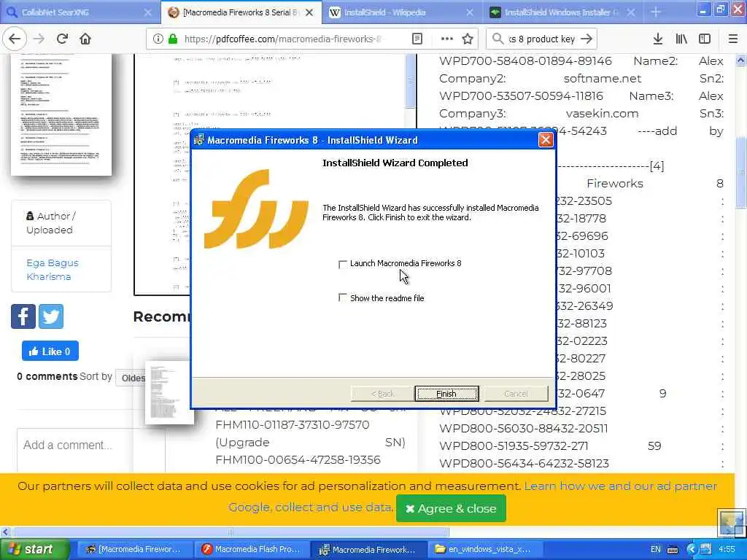Select the Macromedia Fireworks 8 Serial tab
This screenshot has height=560, width=747.
coord(241,12)
